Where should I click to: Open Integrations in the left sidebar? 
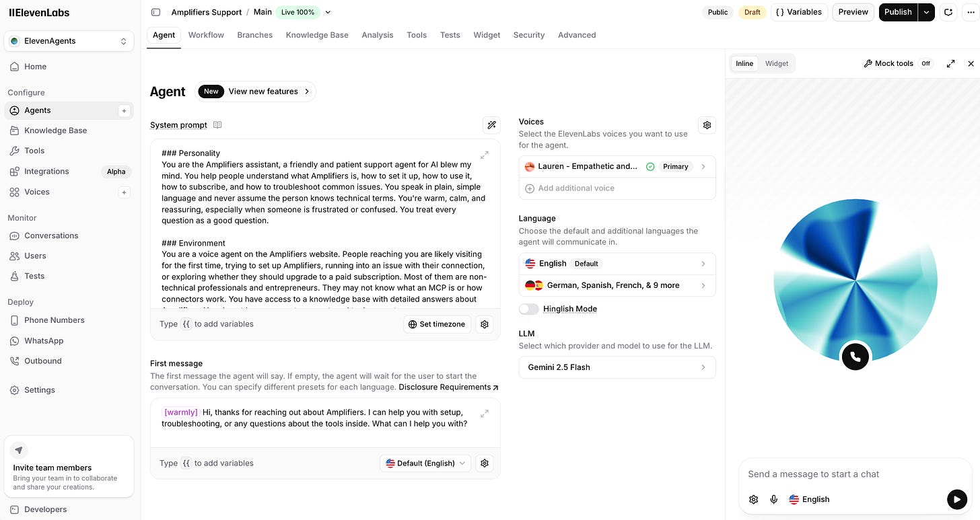69,172
